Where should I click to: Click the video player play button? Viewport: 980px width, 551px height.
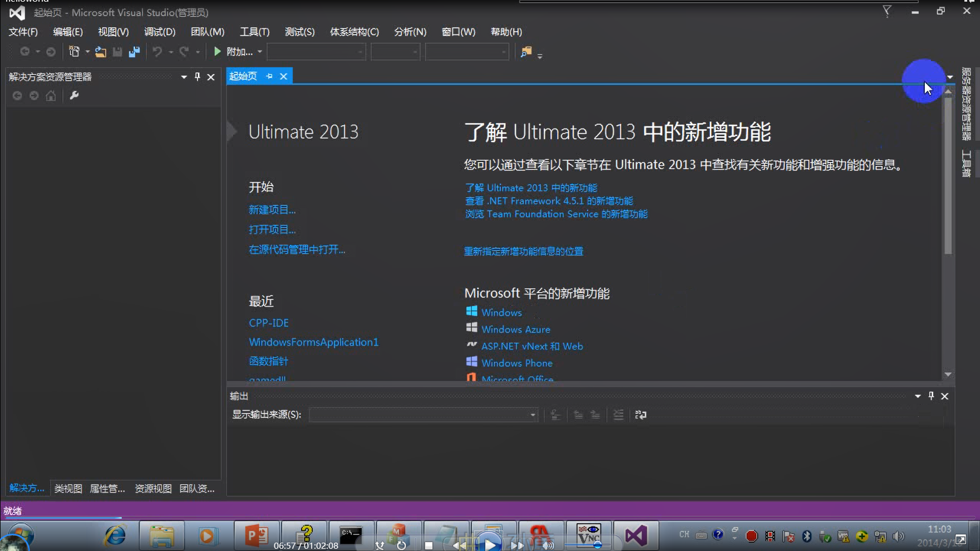(489, 544)
